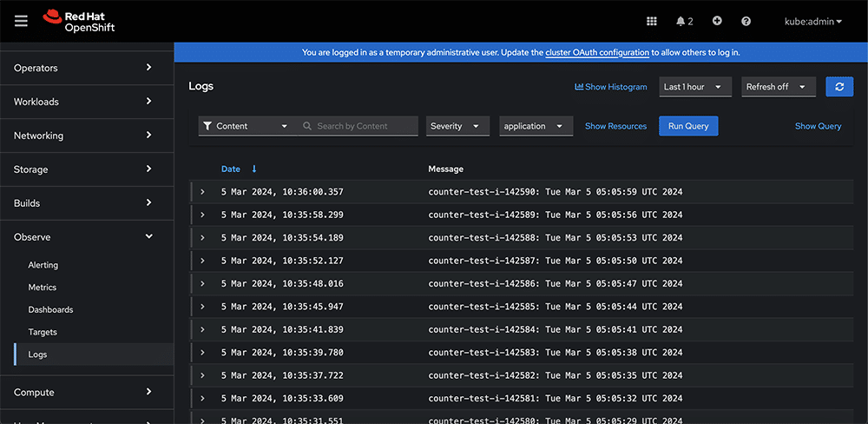868x424 pixels.
Task: Sort by Date column arrow
Action: pos(254,169)
